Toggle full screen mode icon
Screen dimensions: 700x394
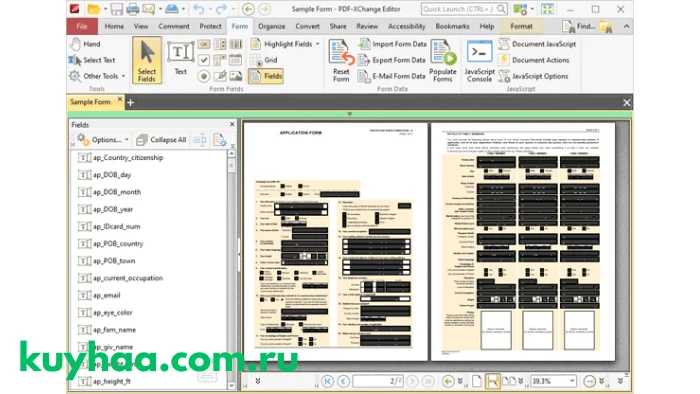[547, 9]
